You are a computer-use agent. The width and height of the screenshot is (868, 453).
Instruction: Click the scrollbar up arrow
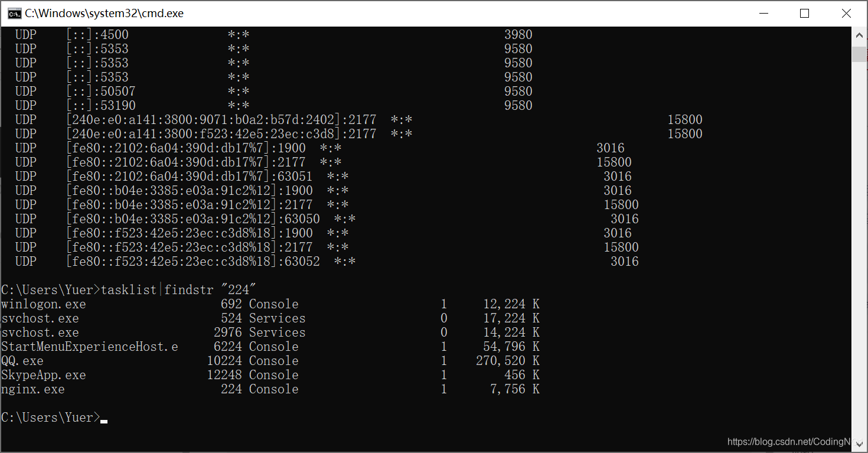tap(859, 35)
